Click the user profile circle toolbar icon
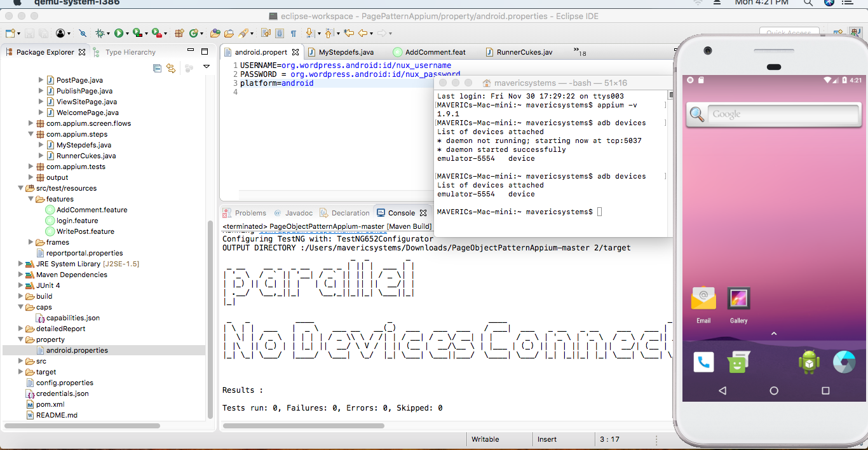Image resolution: width=868 pixels, height=450 pixels. [x=60, y=33]
